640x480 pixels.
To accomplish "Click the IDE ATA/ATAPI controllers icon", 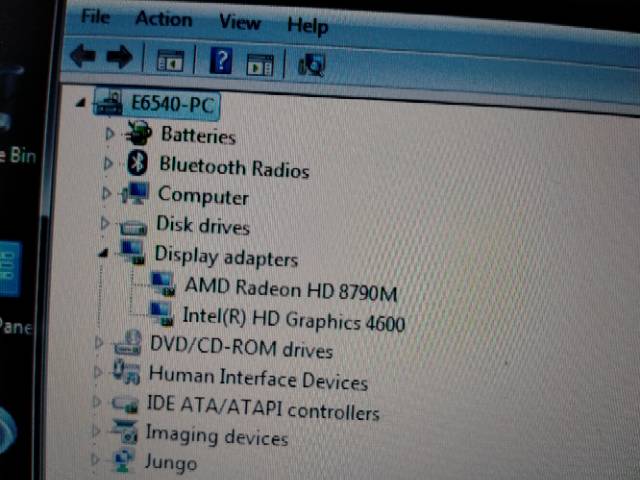I will tap(125, 404).
